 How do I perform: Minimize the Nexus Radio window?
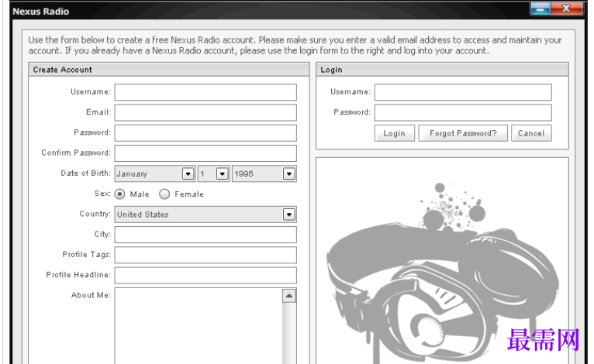[540, 9]
